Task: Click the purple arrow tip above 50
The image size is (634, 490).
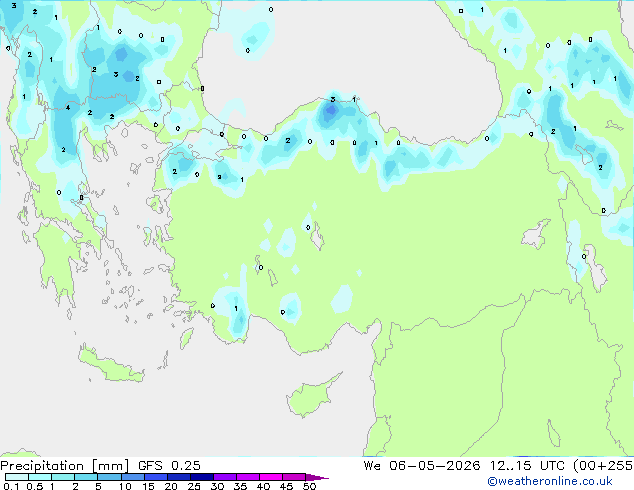Action: point(317,478)
